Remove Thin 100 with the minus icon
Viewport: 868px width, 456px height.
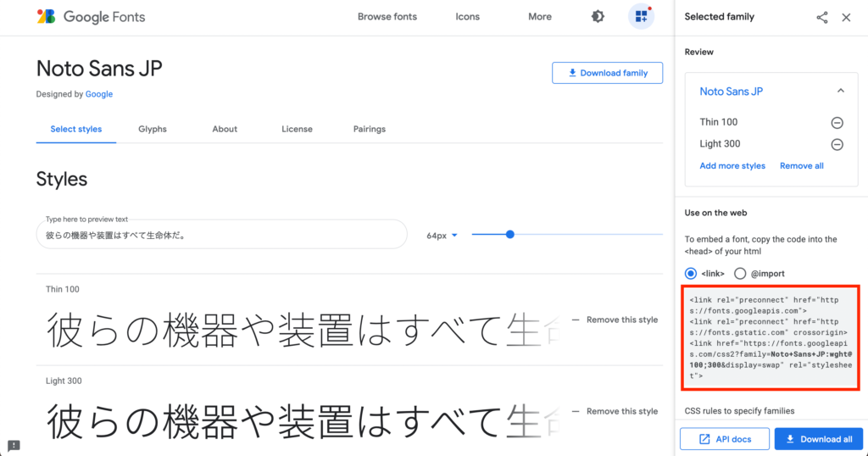coord(837,122)
